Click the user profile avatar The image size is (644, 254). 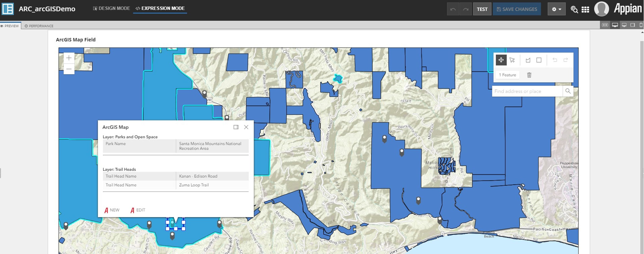[602, 9]
